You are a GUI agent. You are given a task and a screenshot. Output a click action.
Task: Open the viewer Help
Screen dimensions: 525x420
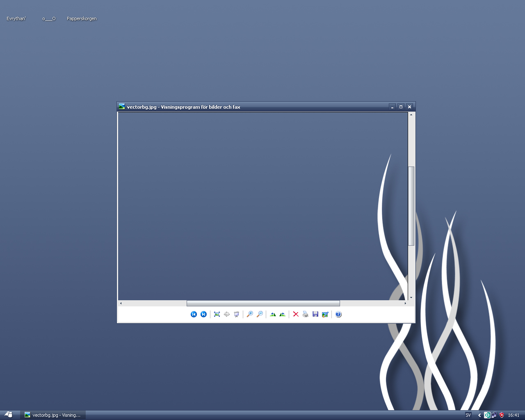338,314
